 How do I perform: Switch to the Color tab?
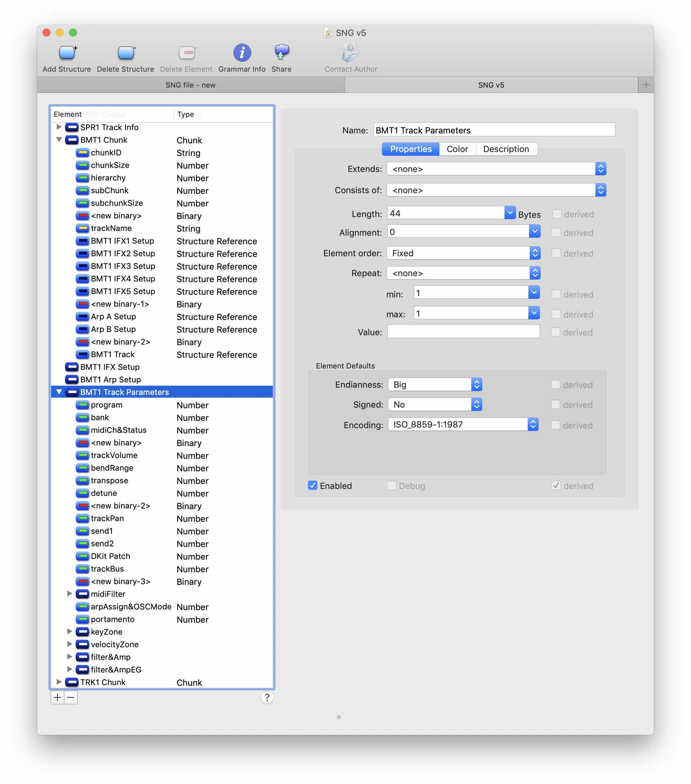pyautogui.click(x=457, y=149)
